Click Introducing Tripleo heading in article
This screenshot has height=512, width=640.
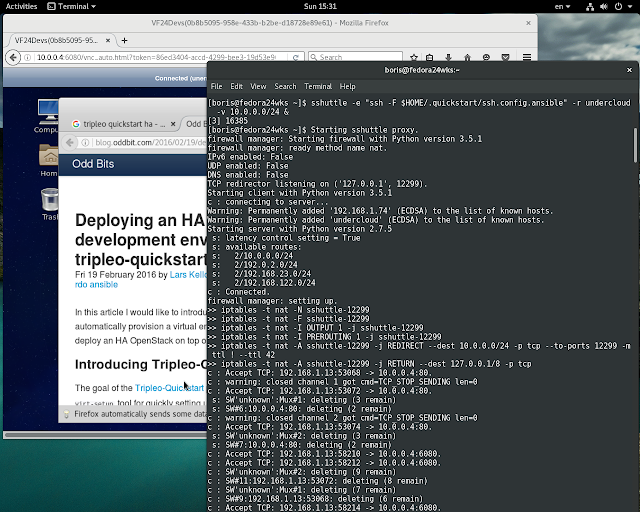(x=140, y=365)
